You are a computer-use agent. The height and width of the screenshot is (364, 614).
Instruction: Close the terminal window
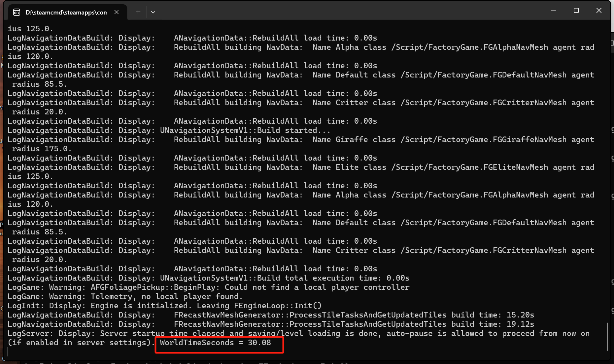[x=599, y=10]
